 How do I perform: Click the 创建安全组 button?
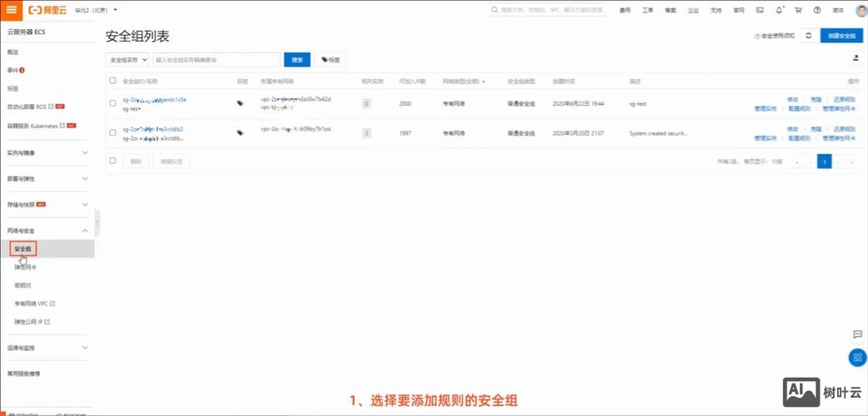(841, 36)
